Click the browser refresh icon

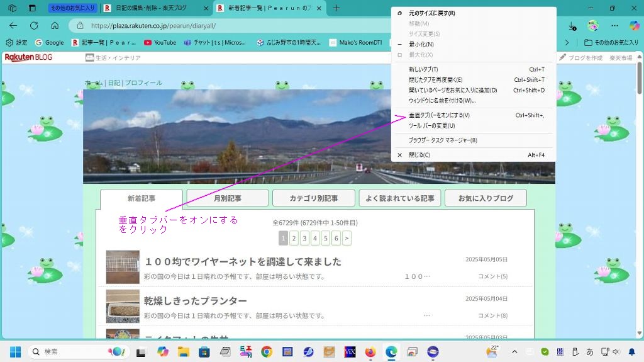34,26
